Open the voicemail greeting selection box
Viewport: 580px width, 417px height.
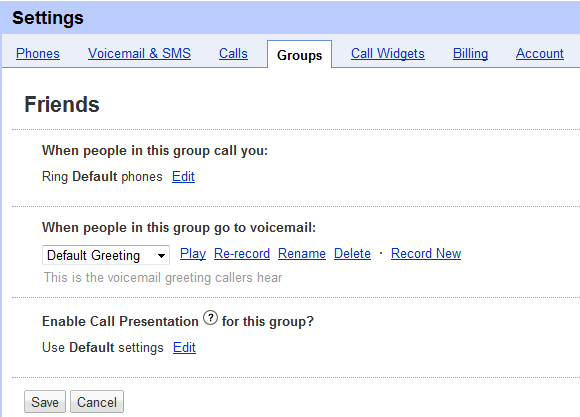tap(106, 255)
